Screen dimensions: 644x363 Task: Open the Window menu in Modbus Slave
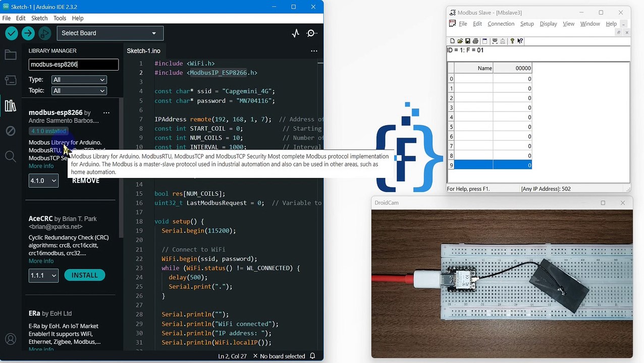(x=590, y=24)
